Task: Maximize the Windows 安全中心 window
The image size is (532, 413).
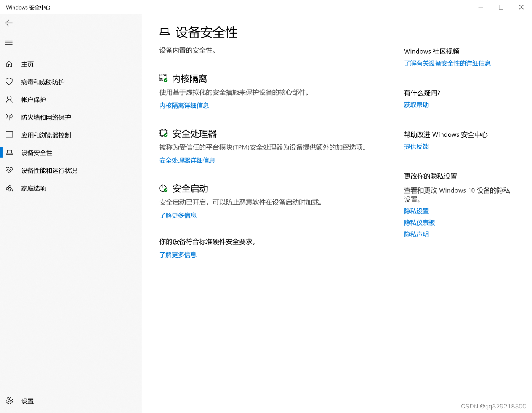Action: pyautogui.click(x=501, y=7)
